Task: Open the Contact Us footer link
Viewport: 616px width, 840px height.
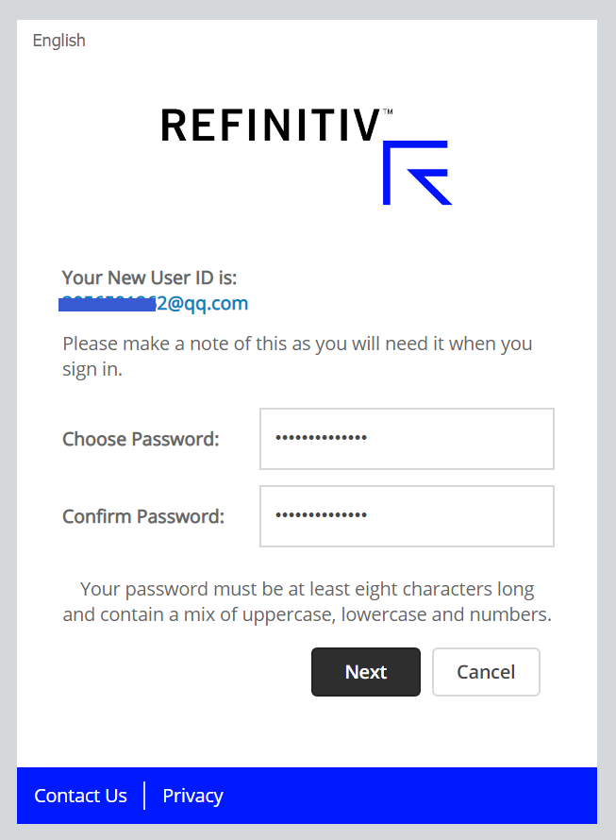Action: tap(80, 796)
